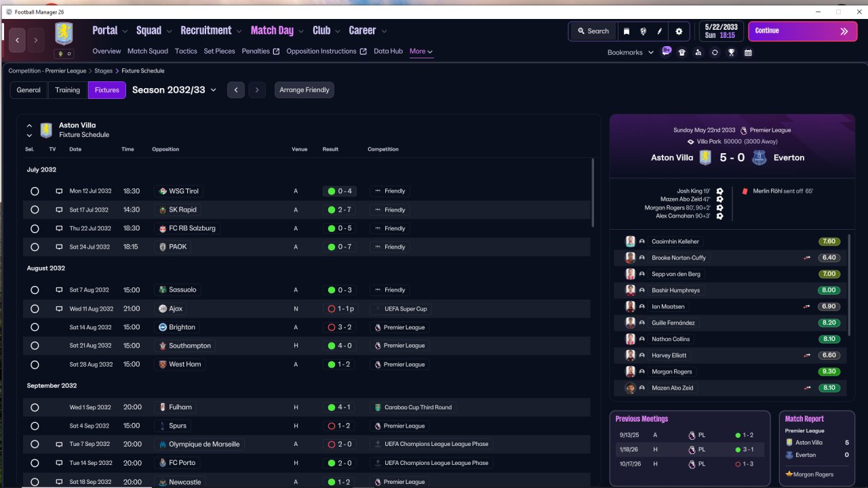Click the Search field
The image size is (868, 488).
(593, 31)
